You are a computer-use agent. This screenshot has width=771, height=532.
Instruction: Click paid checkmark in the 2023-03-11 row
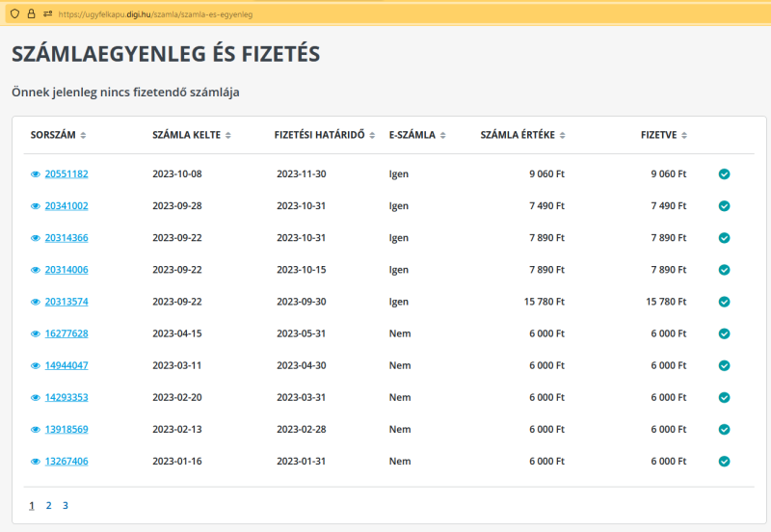(x=725, y=366)
